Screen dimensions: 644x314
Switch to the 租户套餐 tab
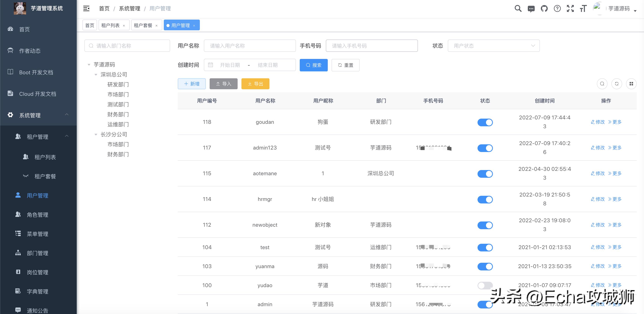(143, 25)
